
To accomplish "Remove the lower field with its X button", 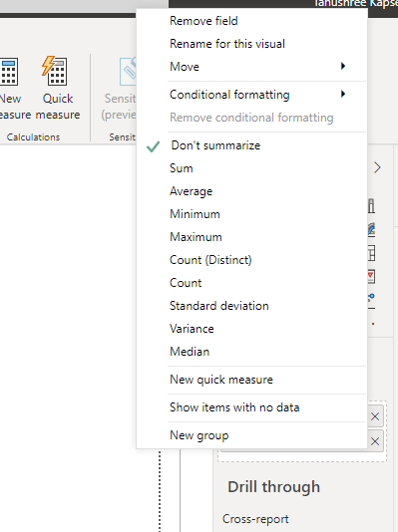I will [375, 441].
